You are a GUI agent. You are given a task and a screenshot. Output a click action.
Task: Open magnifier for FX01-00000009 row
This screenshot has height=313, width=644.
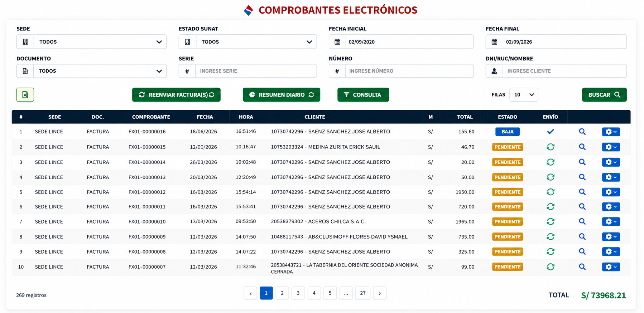coord(582,237)
